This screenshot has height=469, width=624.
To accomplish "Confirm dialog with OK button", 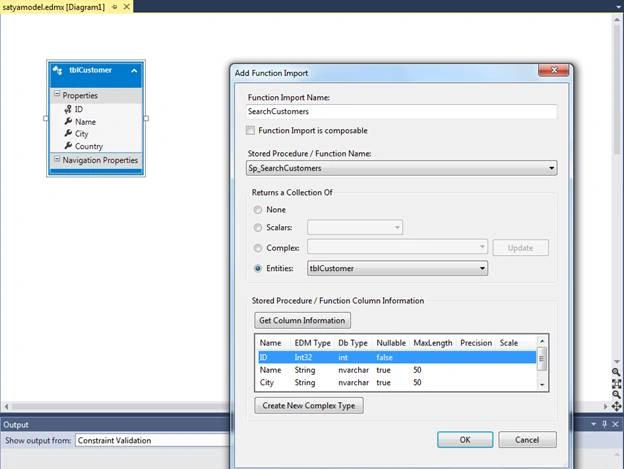I will click(x=465, y=440).
